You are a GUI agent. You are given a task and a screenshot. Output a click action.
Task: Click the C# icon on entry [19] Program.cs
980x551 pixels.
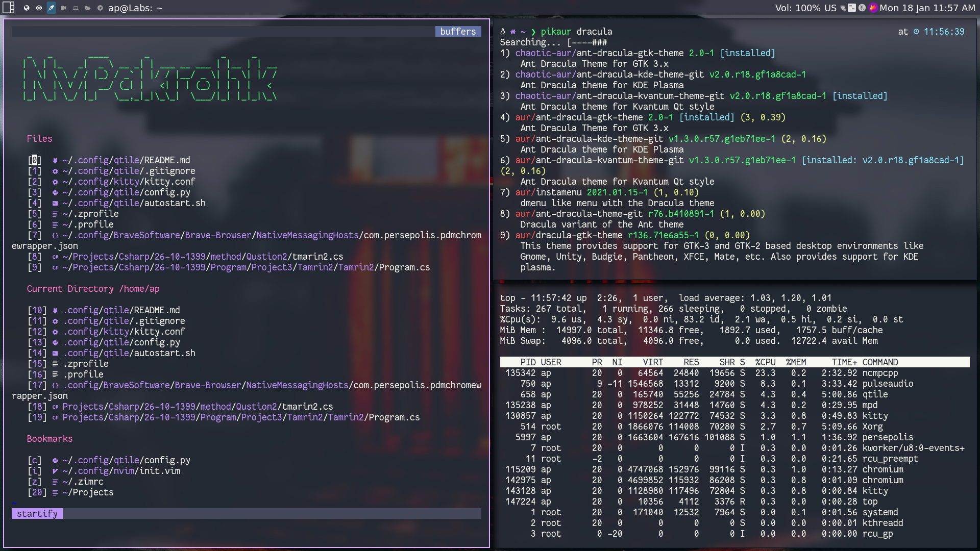pos(55,417)
